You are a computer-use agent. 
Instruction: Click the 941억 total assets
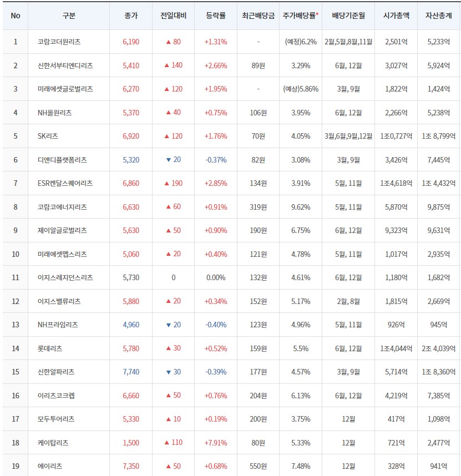coord(439,466)
